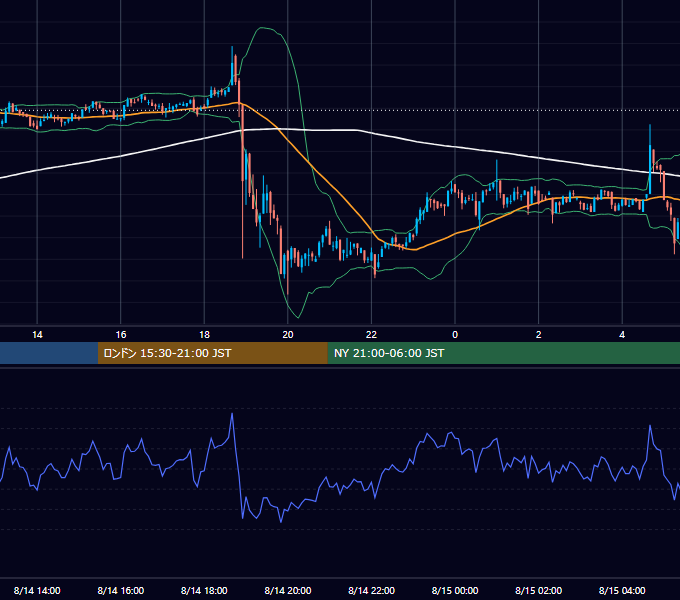Click the 8/14 14:00 time label

click(x=37, y=590)
